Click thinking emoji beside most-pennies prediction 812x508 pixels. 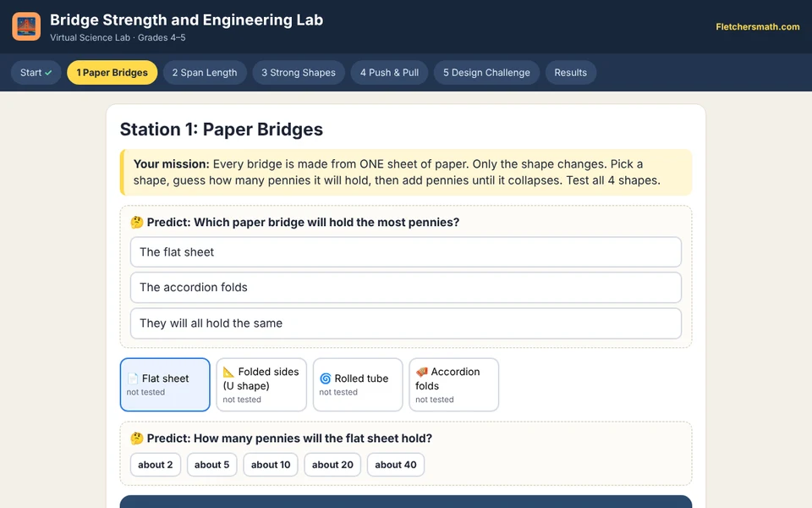[137, 223]
